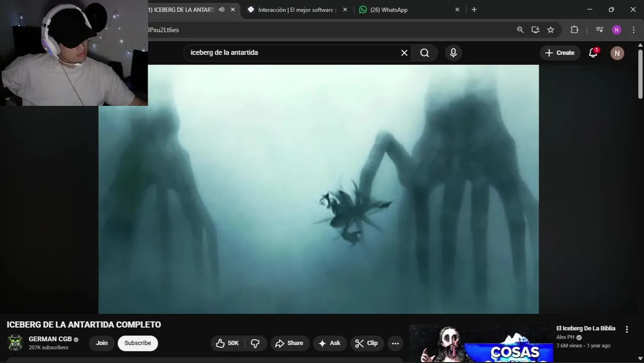Screen dimensions: 644x363
Task: Open the GERMAN CGB channel avatar
Action: 15,343
